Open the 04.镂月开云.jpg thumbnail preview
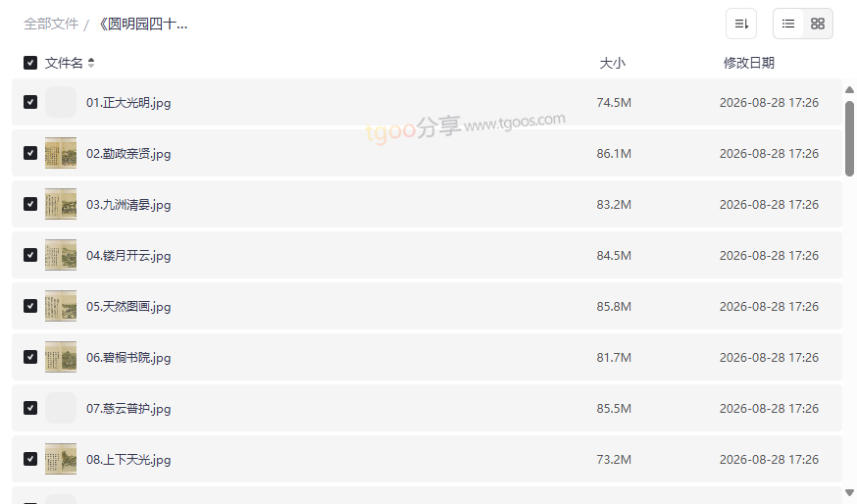 point(61,255)
